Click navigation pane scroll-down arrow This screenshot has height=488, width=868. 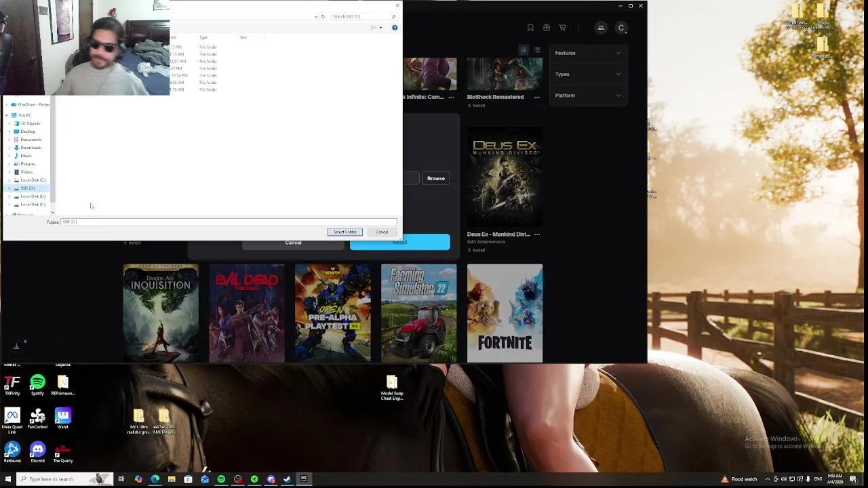(x=53, y=213)
